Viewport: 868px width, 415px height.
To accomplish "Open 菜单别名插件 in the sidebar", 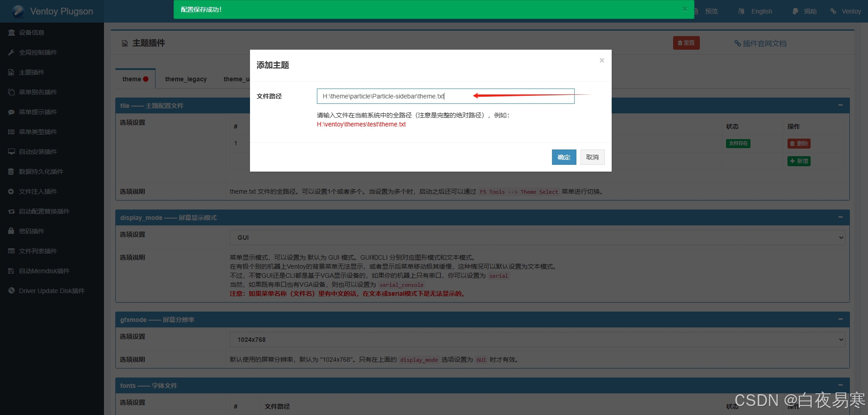I will (x=38, y=92).
